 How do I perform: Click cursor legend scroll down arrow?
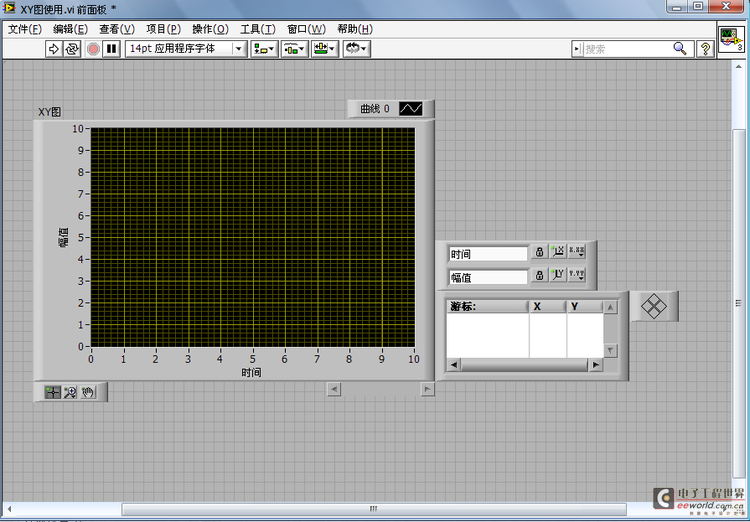[x=610, y=351]
